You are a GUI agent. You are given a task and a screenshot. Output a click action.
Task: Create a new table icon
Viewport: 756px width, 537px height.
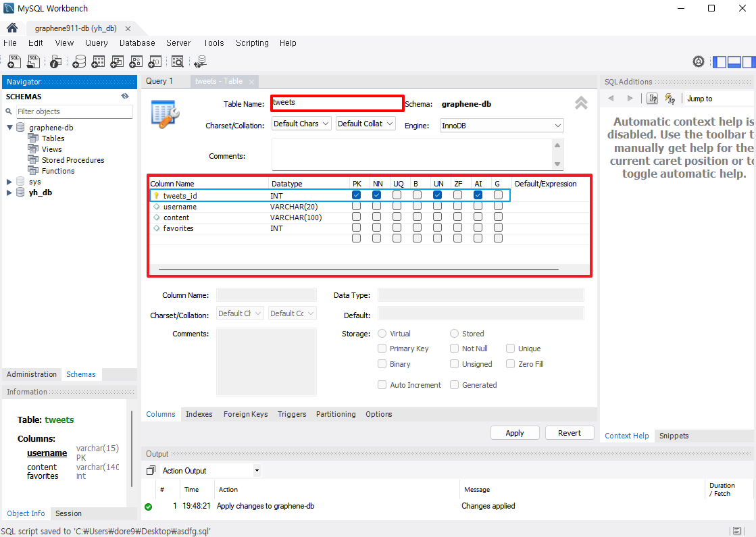click(x=98, y=61)
